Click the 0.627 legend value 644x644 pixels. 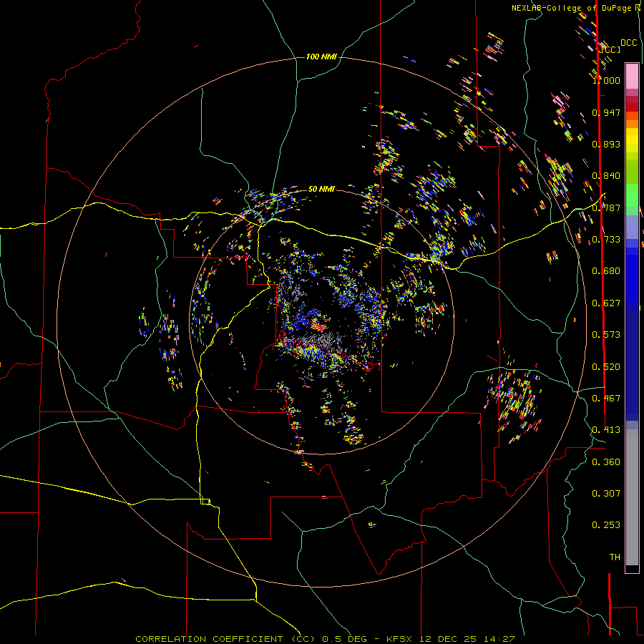(606, 303)
